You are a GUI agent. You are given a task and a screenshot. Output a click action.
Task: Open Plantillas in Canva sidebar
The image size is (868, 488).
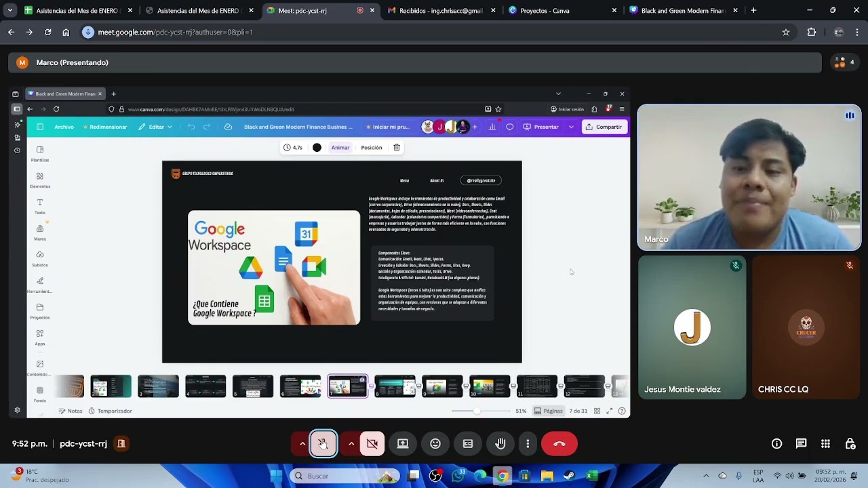(40, 154)
